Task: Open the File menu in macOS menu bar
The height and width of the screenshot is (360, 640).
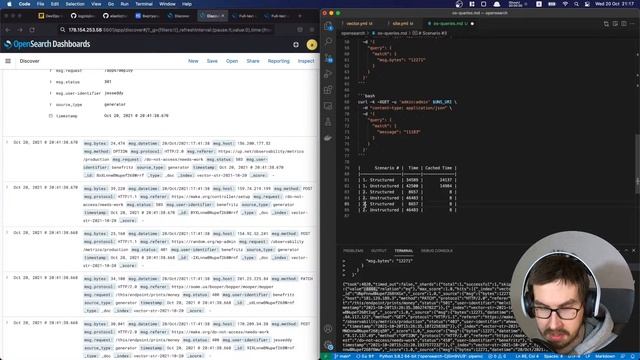Action: 40,4
